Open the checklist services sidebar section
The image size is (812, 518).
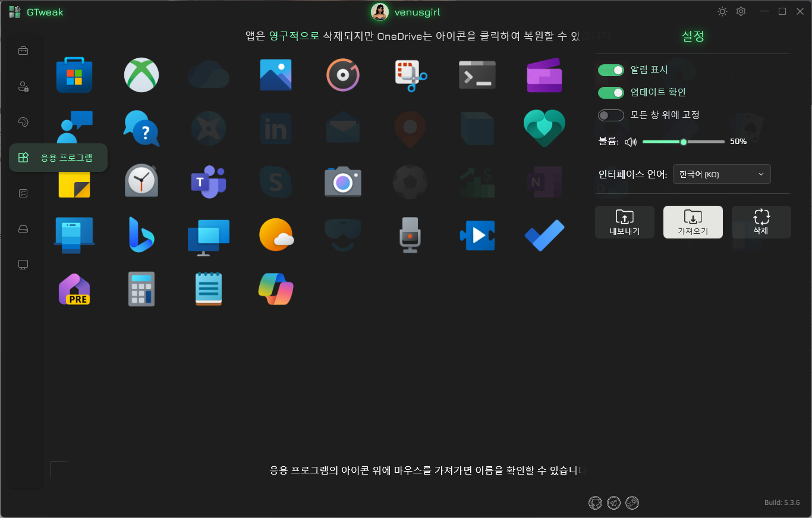[x=23, y=193]
